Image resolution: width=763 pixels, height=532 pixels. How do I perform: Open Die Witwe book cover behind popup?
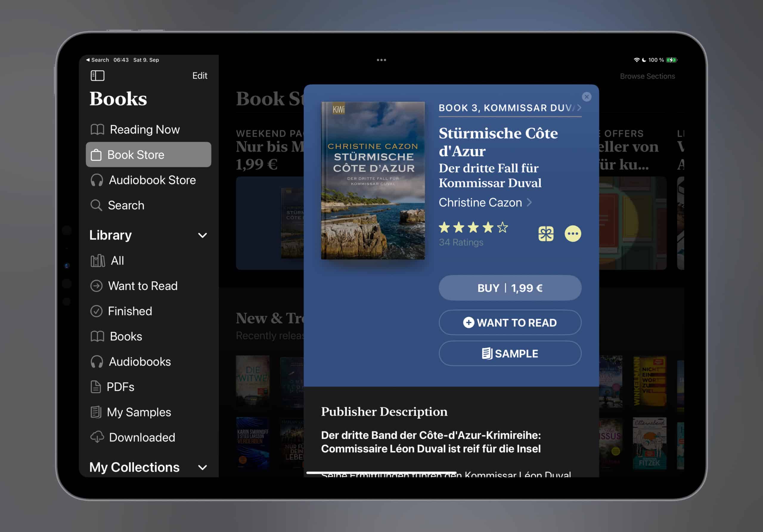coord(252,381)
